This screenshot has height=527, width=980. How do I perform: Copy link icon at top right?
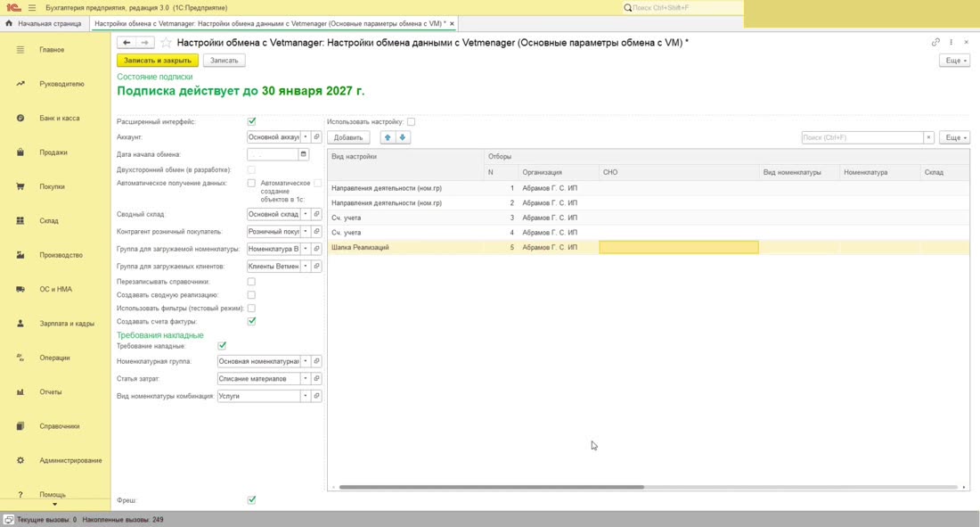coord(935,42)
